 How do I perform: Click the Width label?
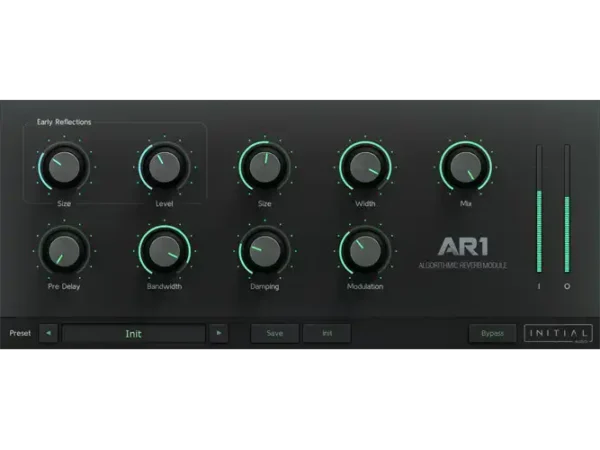(365, 204)
